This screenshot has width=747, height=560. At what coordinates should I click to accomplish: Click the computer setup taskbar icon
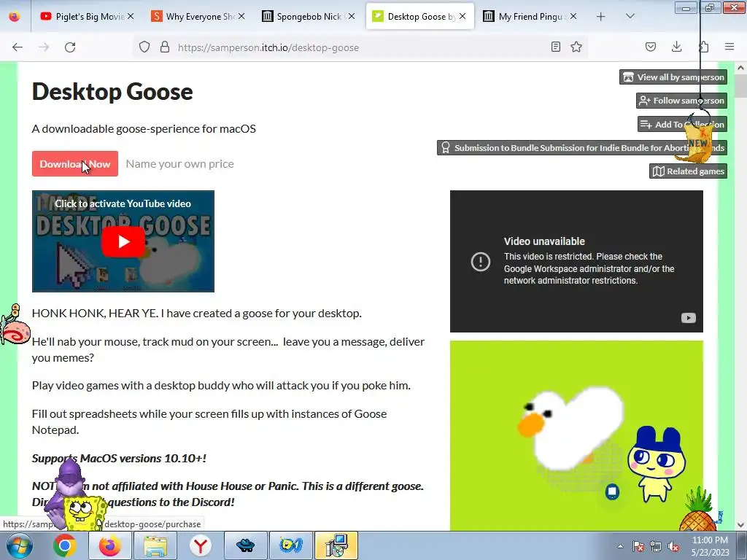(336, 545)
